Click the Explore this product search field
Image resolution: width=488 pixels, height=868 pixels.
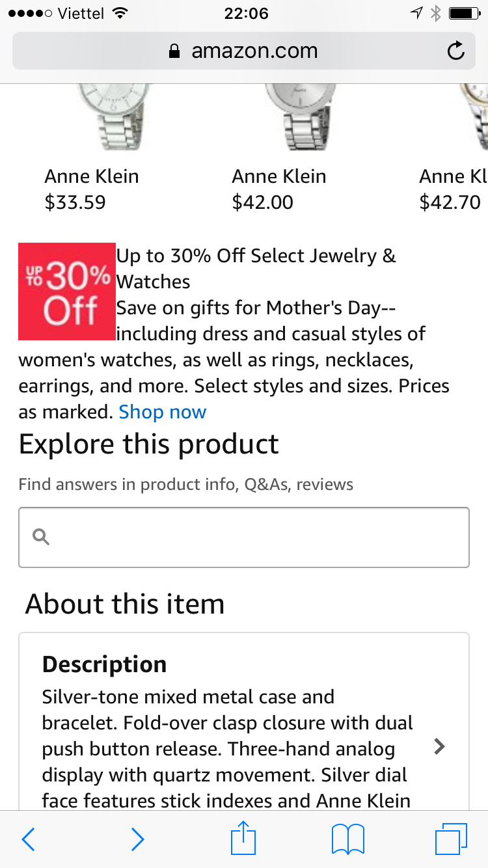tap(254, 537)
